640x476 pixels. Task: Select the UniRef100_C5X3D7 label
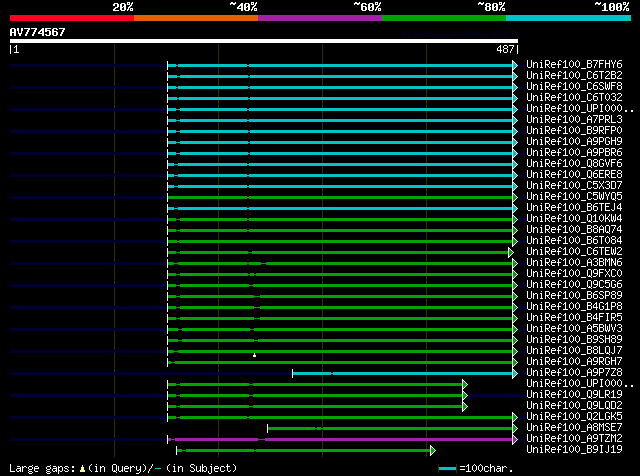pyautogui.click(x=574, y=186)
